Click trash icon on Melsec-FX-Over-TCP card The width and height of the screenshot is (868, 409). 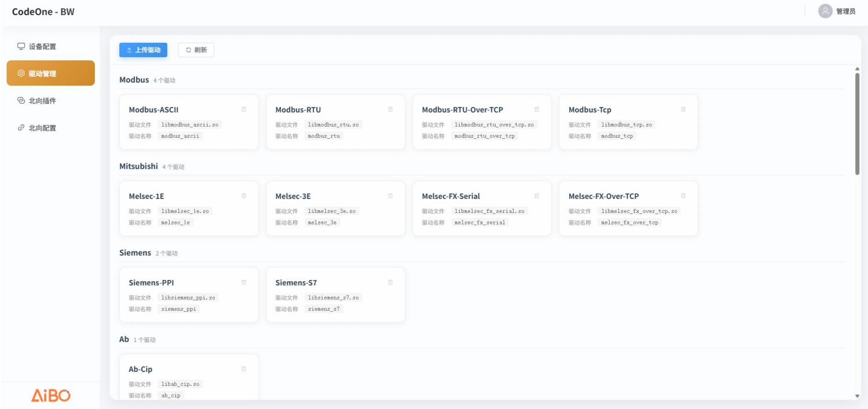[x=683, y=196]
